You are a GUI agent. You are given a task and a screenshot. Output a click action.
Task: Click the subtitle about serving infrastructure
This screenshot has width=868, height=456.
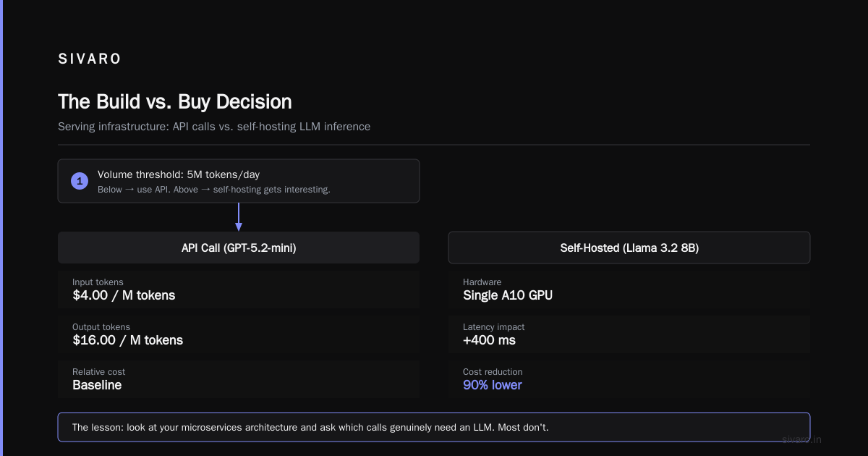(214, 127)
